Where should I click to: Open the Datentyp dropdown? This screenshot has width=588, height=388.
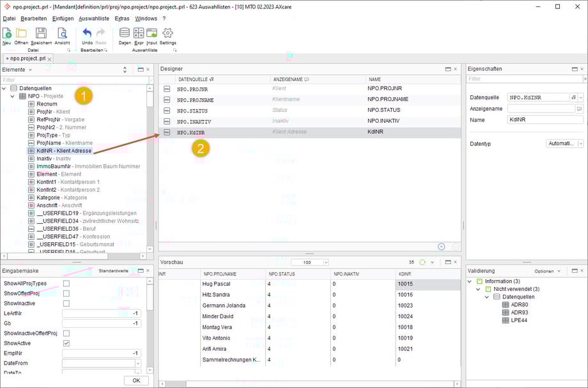(580, 144)
